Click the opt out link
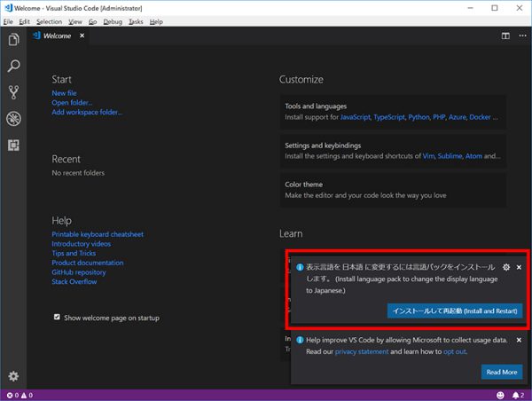This screenshot has width=532, height=401. click(x=455, y=352)
